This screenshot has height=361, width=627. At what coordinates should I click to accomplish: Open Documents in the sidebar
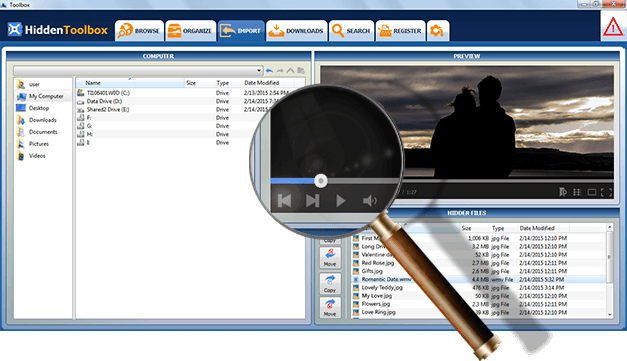[43, 132]
